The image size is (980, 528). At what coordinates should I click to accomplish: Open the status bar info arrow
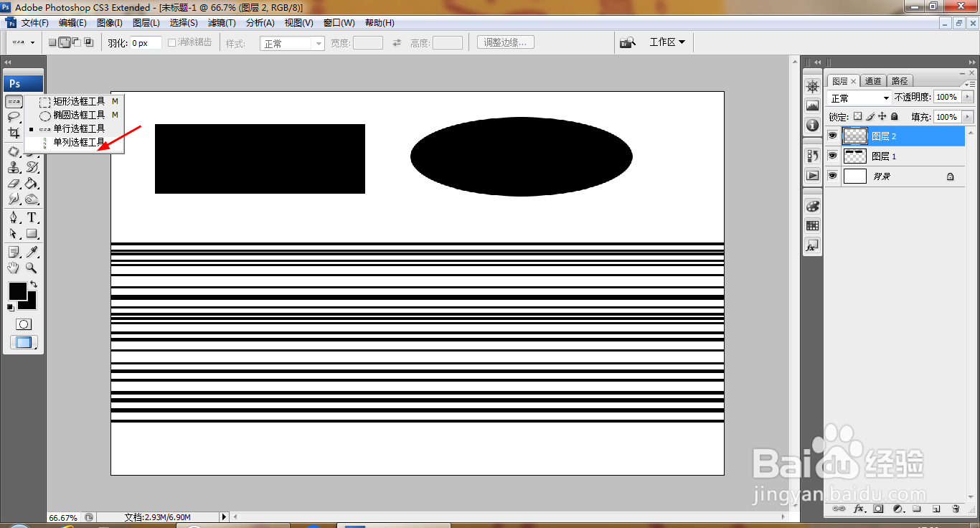(224, 517)
